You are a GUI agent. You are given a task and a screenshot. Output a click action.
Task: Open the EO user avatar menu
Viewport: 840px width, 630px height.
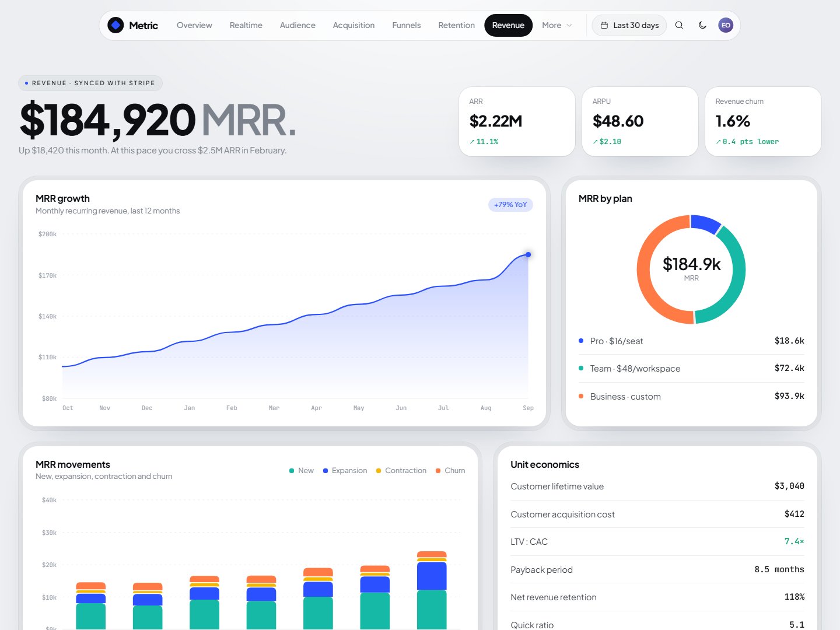pyautogui.click(x=726, y=25)
